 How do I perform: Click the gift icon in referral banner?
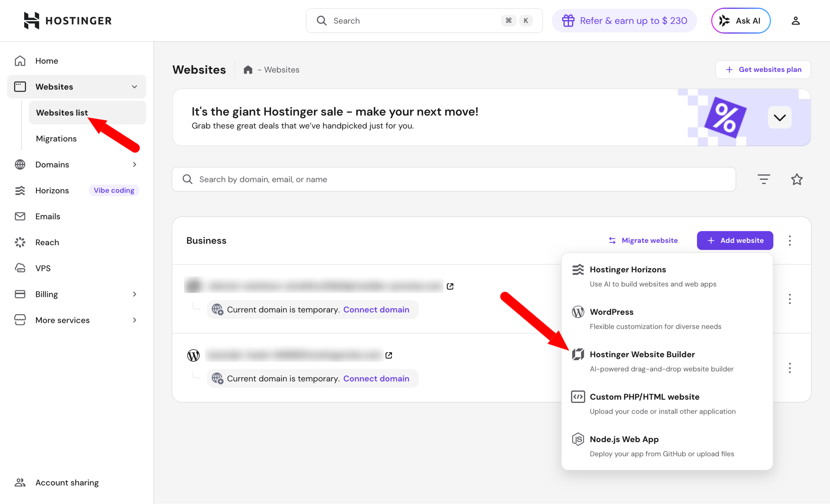[x=568, y=21]
